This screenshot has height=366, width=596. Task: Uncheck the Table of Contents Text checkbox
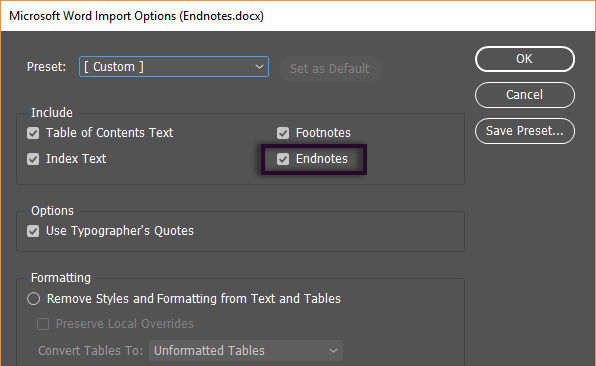tap(33, 133)
